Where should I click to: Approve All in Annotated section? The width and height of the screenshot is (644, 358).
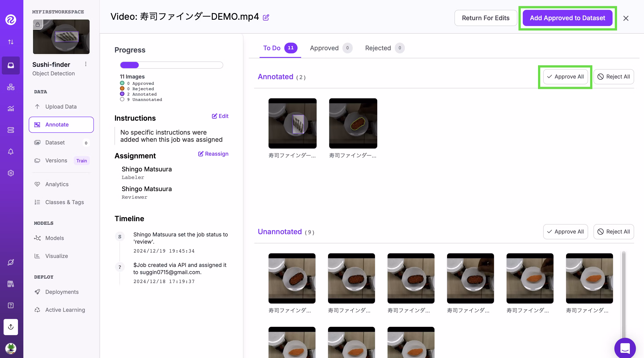coord(565,77)
